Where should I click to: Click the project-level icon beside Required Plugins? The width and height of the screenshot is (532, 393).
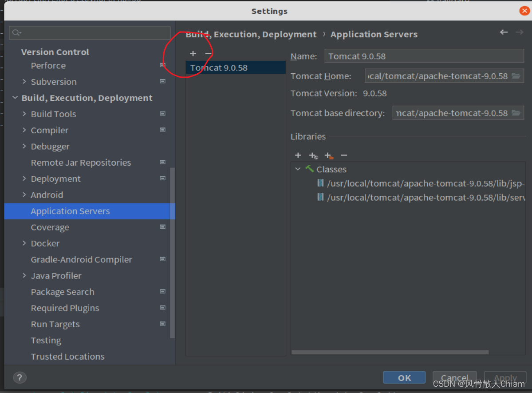click(163, 307)
